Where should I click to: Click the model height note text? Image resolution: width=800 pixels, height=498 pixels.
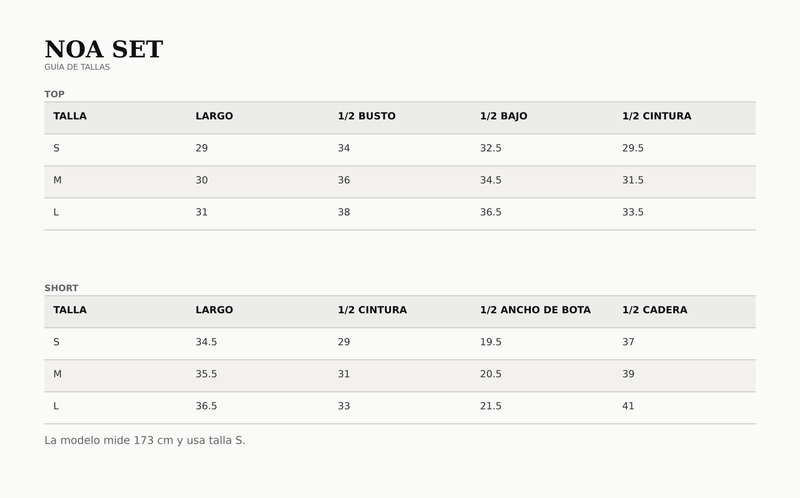(145, 440)
